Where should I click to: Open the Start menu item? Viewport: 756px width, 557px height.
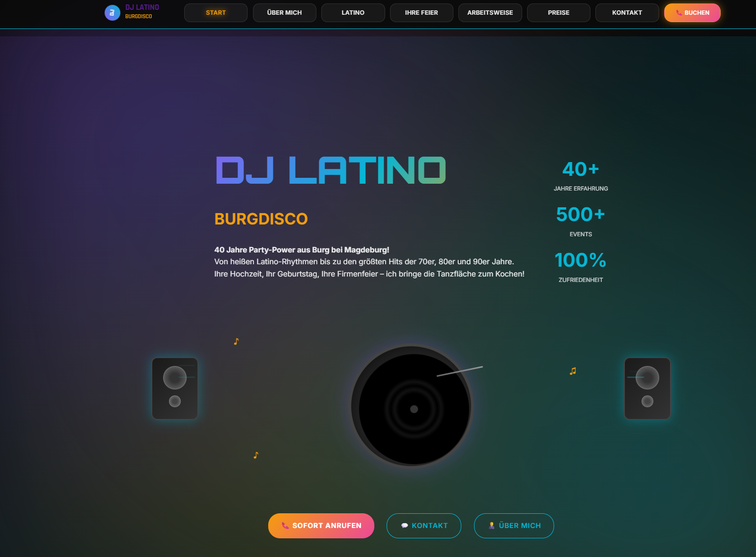[216, 13]
